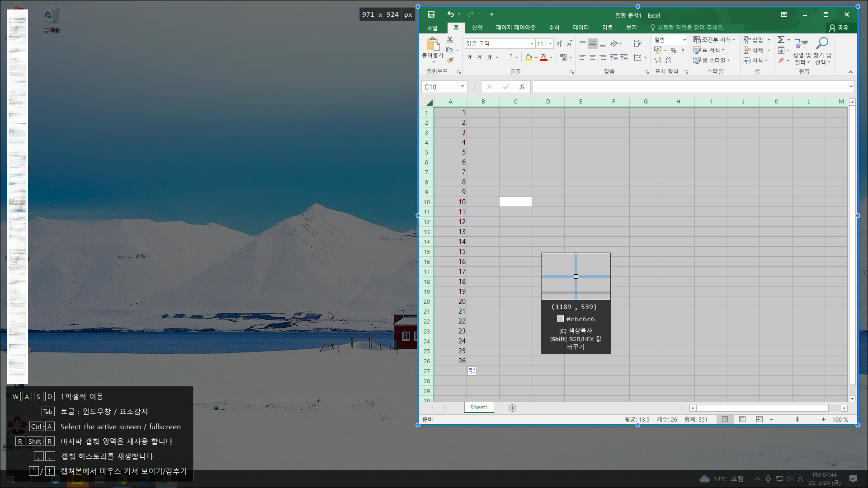Select the Format Painter brush icon

point(450,60)
